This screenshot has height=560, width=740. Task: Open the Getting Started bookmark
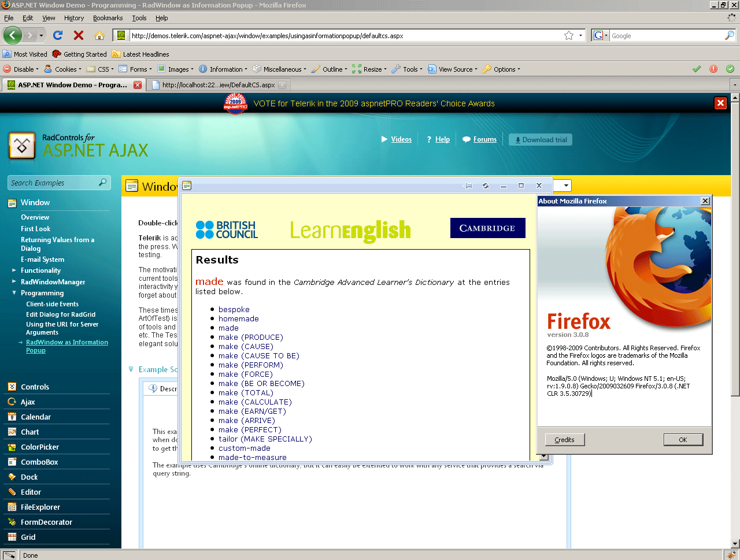click(80, 54)
